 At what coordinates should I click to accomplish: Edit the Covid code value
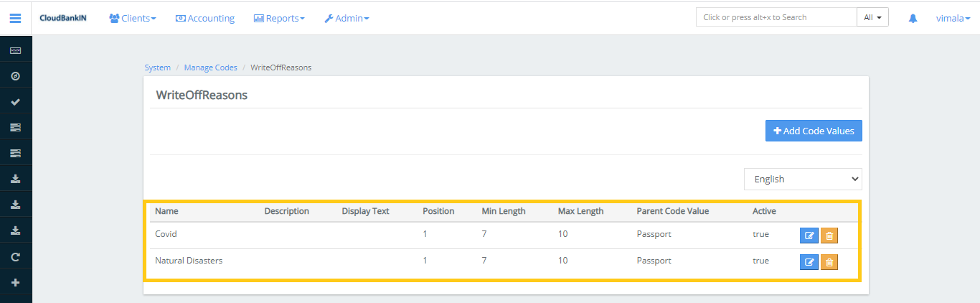coord(809,236)
